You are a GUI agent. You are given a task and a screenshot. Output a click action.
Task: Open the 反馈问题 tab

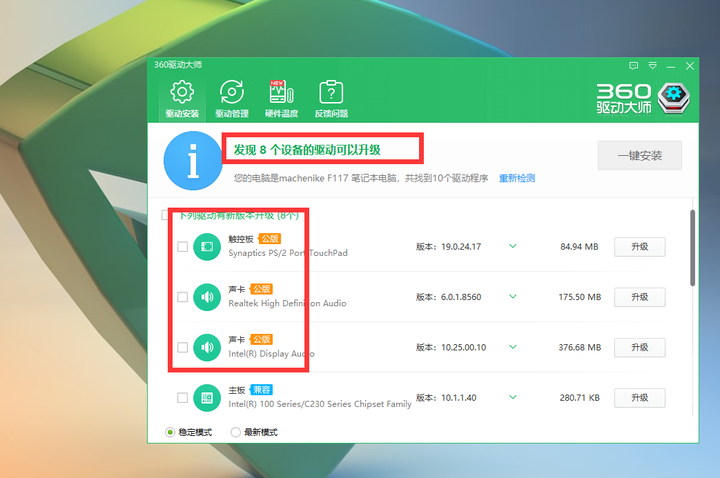[331, 99]
